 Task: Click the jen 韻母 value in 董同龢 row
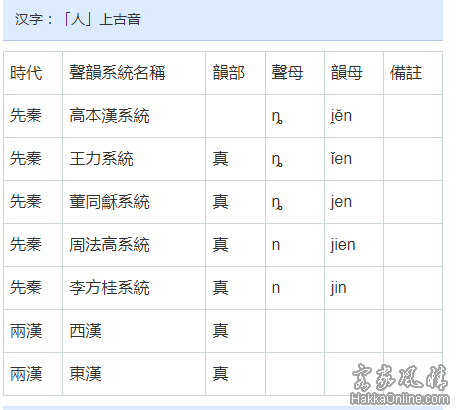[x=341, y=202]
